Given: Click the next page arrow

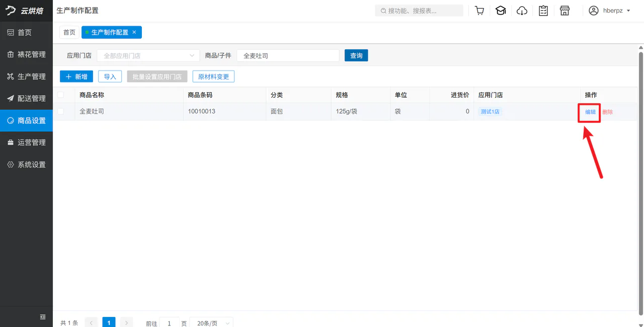Looking at the screenshot, I should (x=126, y=322).
